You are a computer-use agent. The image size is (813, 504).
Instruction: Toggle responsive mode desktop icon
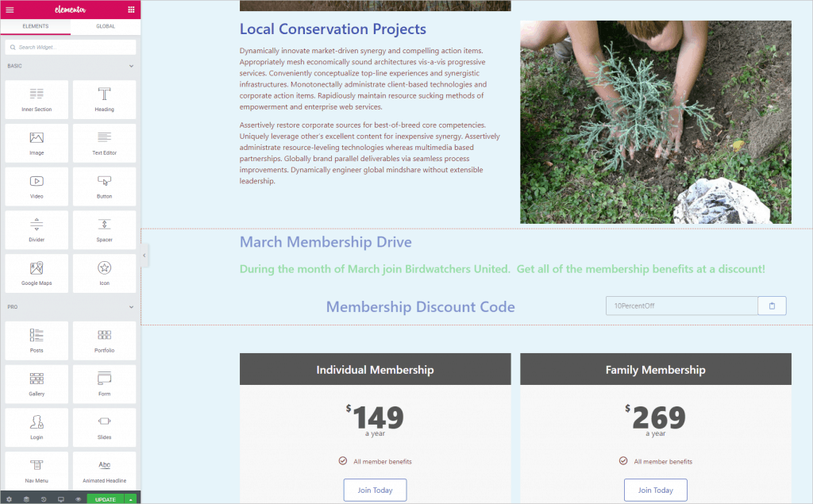point(61,499)
